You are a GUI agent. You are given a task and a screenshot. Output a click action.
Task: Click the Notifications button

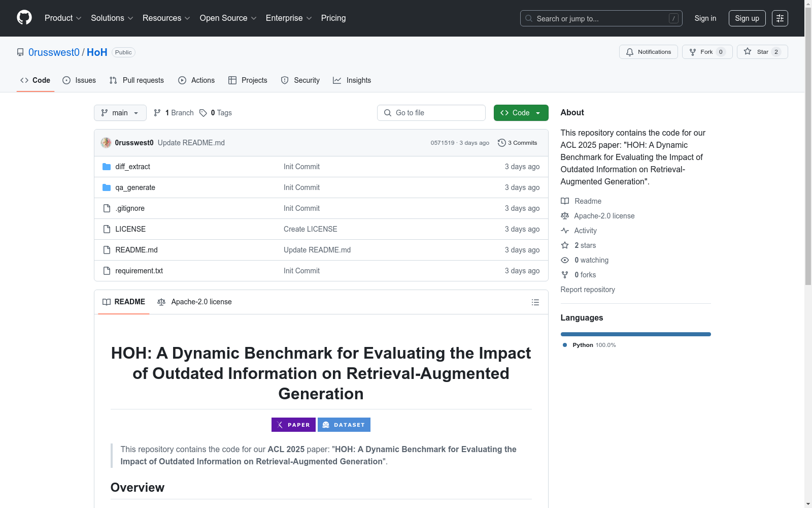(649, 52)
